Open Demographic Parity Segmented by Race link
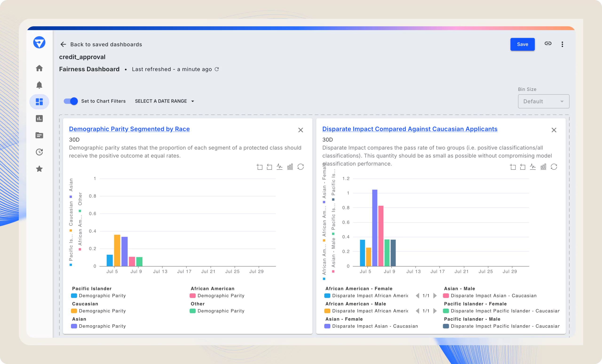The width and height of the screenshot is (602, 364). (129, 129)
